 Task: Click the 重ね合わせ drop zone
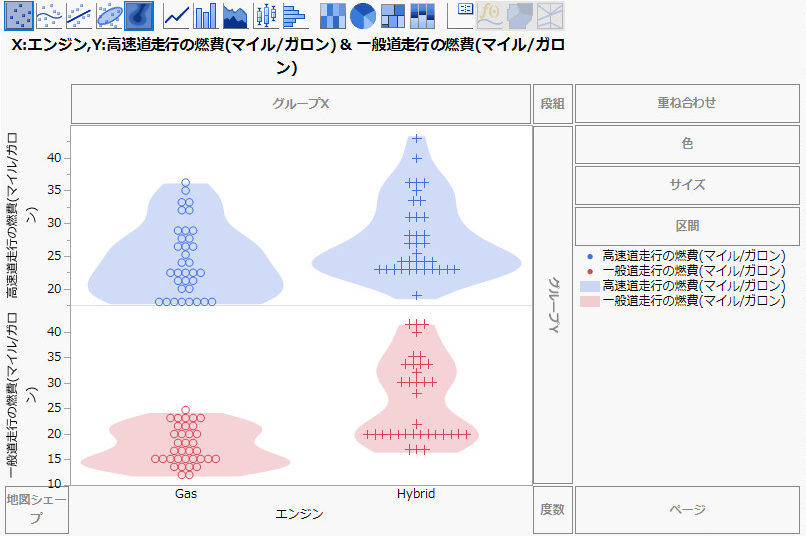(x=687, y=103)
